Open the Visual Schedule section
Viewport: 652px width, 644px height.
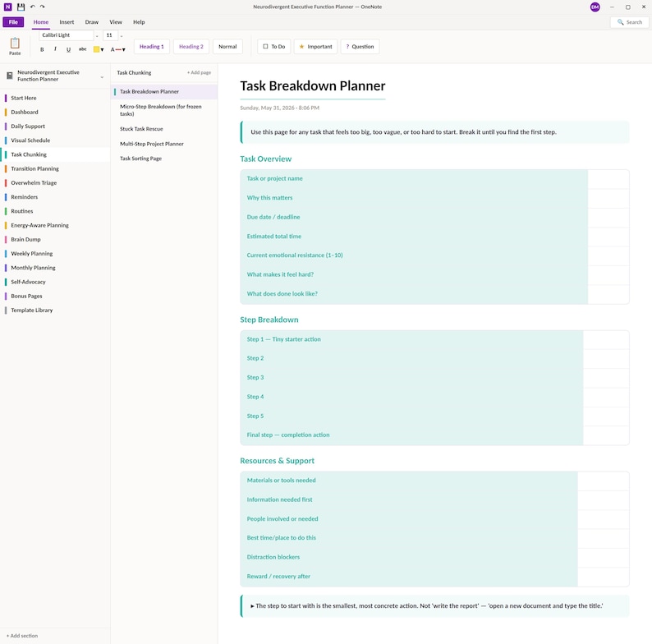(55, 140)
